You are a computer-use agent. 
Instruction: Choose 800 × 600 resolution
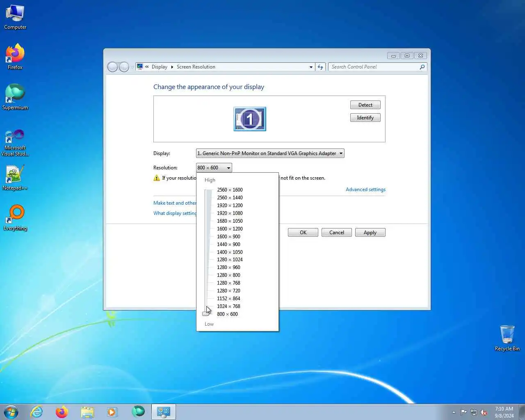[227, 314]
